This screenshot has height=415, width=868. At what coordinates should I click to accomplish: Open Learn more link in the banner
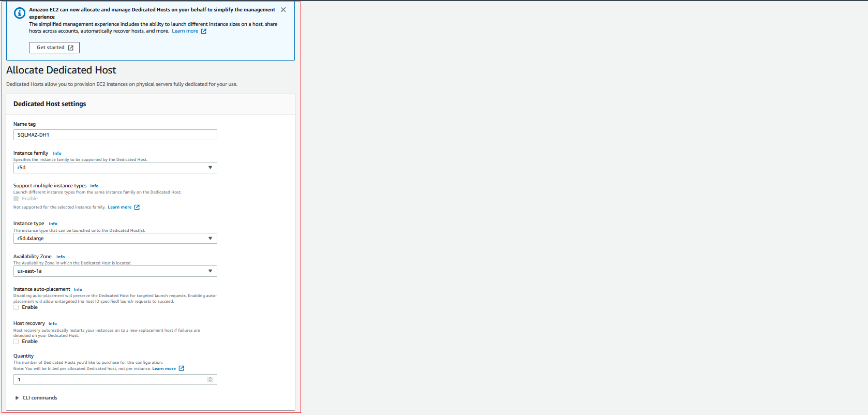(x=185, y=31)
